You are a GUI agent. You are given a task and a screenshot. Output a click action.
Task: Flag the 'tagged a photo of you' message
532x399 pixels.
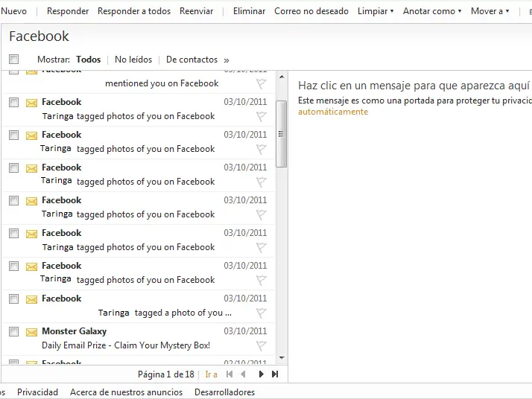coord(262,313)
